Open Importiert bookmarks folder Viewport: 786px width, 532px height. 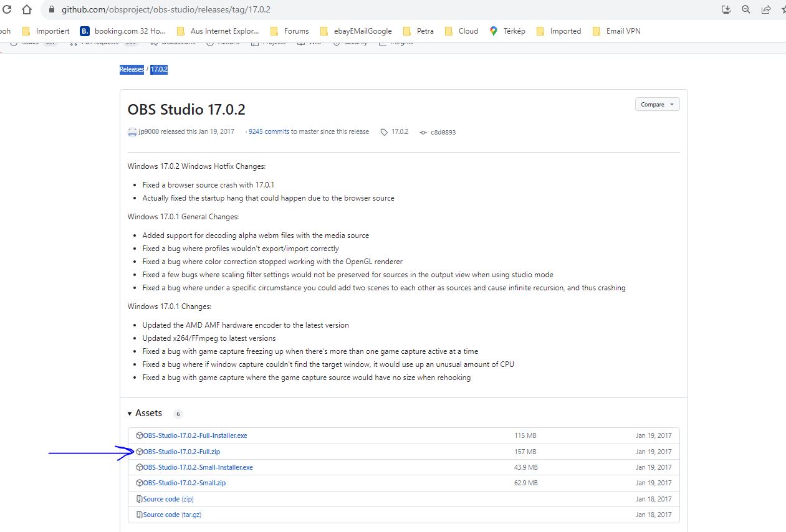coord(45,31)
